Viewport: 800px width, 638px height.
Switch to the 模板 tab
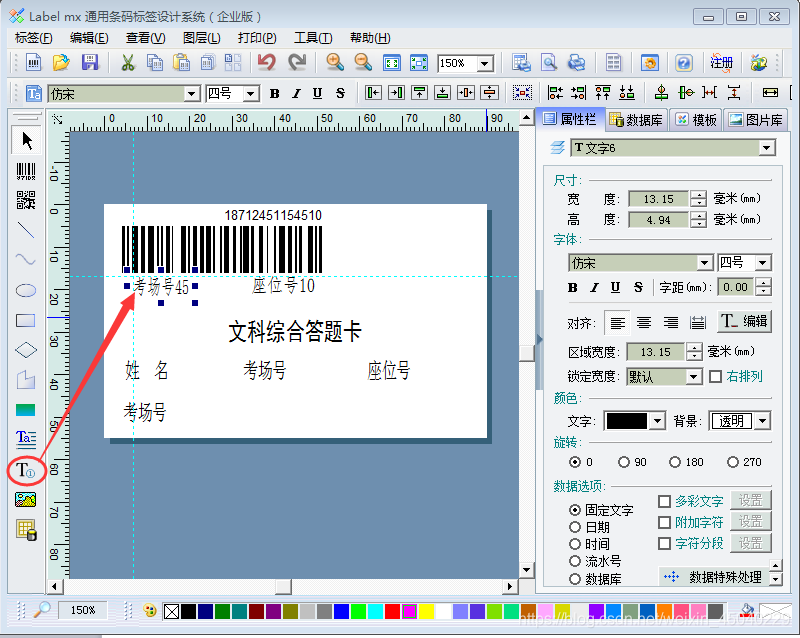(696, 120)
